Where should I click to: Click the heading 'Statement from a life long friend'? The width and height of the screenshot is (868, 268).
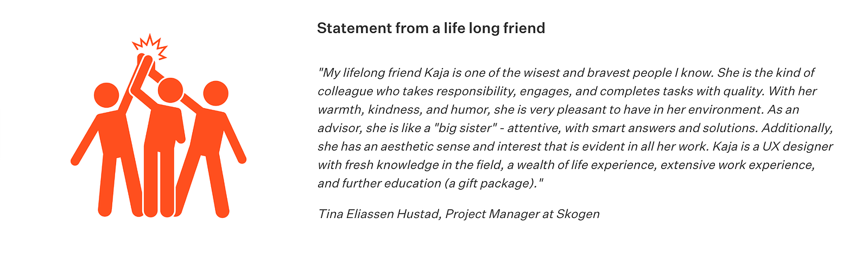point(431,28)
